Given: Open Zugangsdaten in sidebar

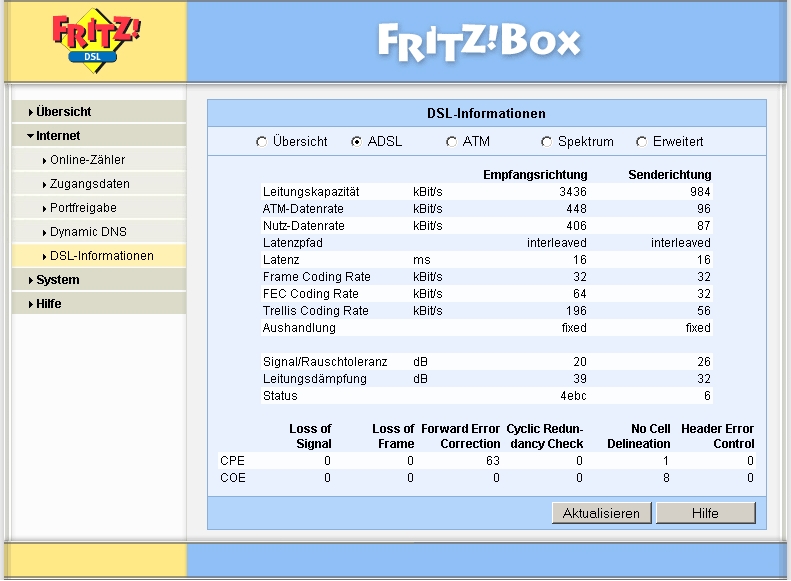Looking at the screenshot, I should pos(99,184).
